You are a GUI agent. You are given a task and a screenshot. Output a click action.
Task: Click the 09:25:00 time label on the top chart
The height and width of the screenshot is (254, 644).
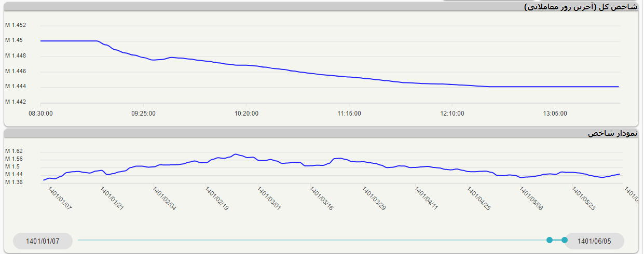(x=143, y=113)
